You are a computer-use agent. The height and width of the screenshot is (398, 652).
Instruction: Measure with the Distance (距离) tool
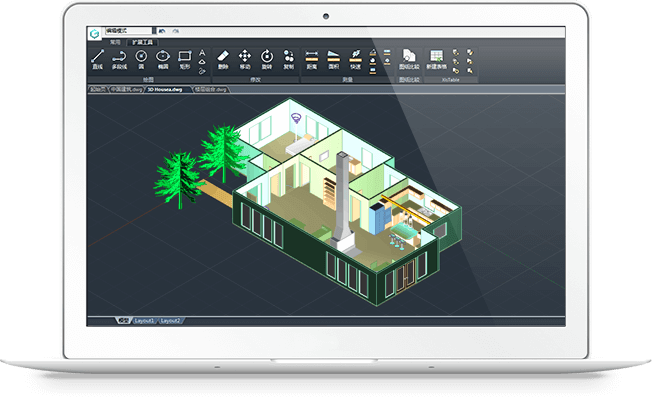click(x=312, y=59)
